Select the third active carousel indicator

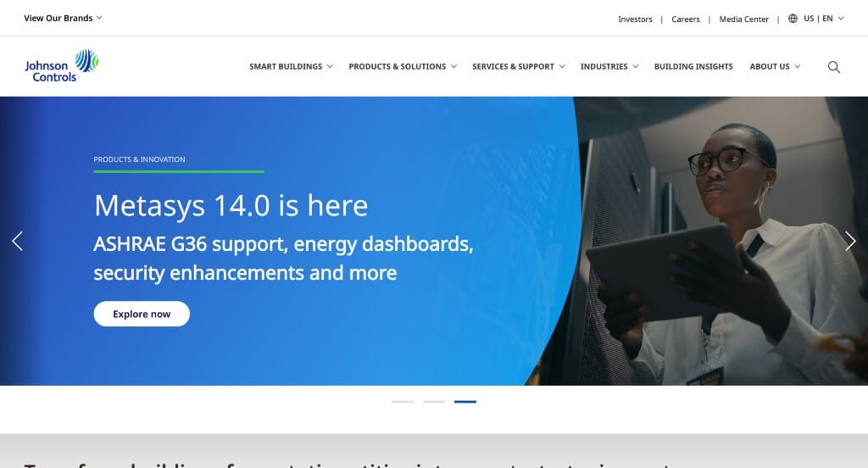465,402
